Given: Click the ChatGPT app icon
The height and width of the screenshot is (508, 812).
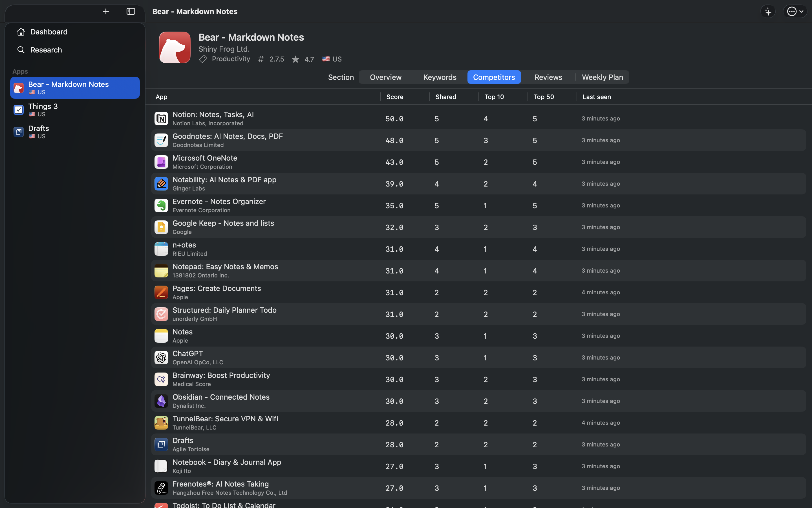Looking at the screenshot, I should pos(161,358).
